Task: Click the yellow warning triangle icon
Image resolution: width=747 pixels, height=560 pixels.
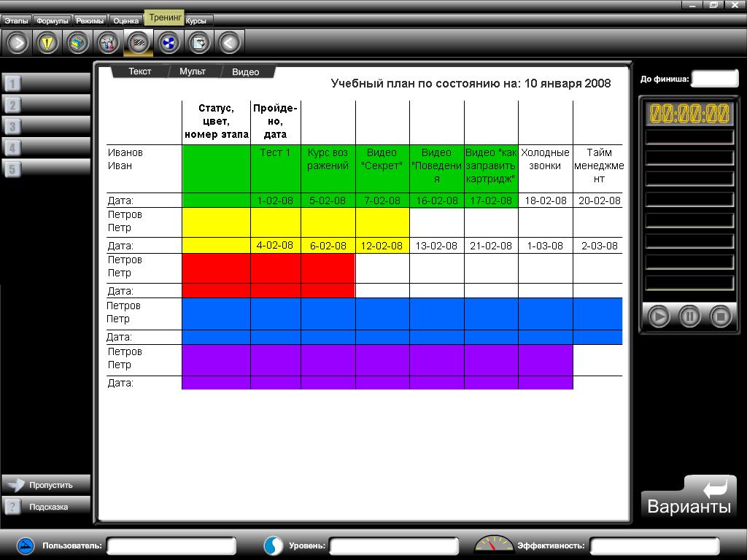Action: point(48,43)
